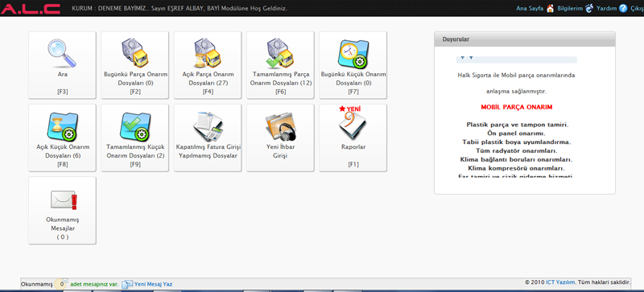Click the blue help question icon
The image size is (644, 292).
pyautogui.click(x=623, y=8)
